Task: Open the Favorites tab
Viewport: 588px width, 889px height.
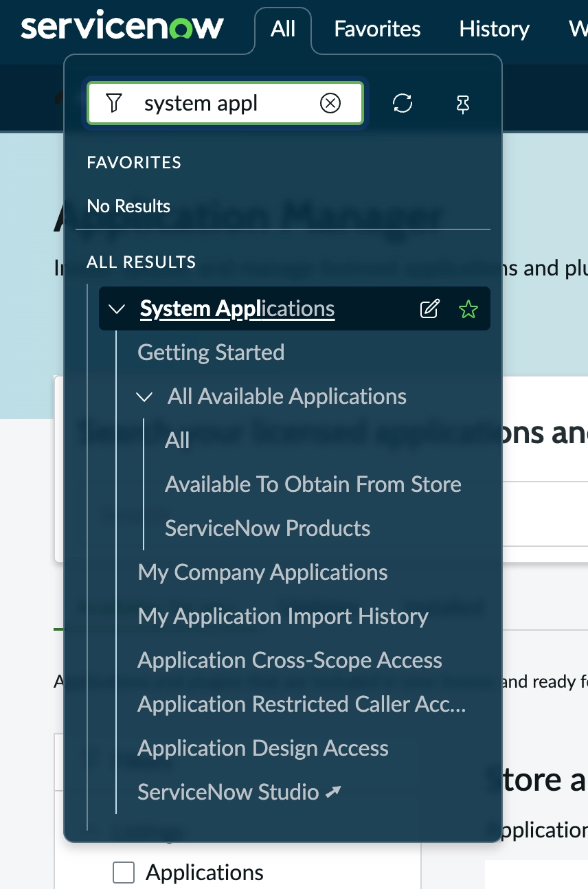Action: pos(377,29)
